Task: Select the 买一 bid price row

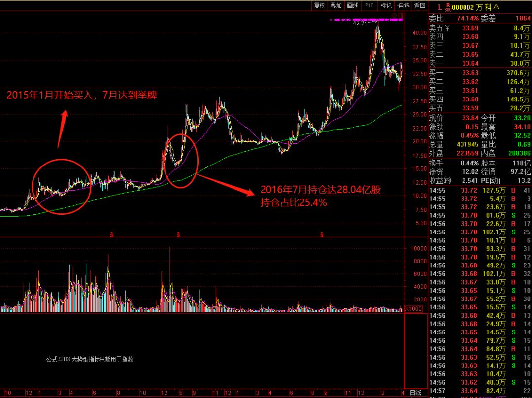Action: point(478,73)
